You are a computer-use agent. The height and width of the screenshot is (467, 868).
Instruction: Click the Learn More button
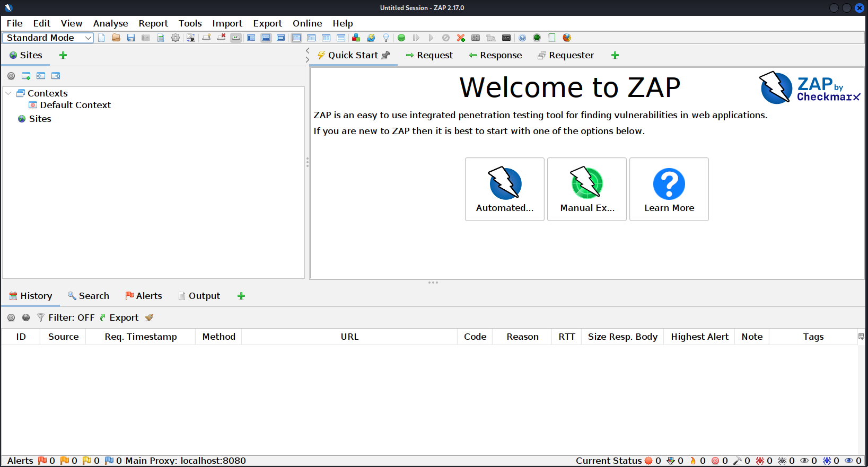(669, 189)
